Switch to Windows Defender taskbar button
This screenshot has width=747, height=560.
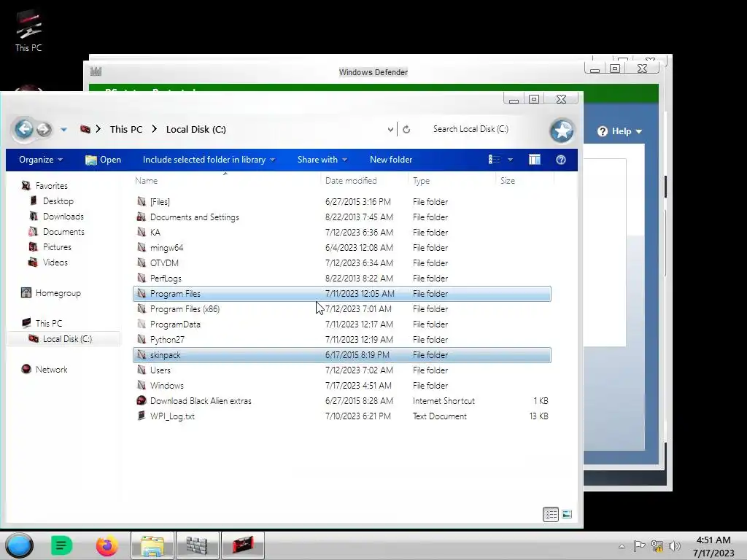click(197, 545)
